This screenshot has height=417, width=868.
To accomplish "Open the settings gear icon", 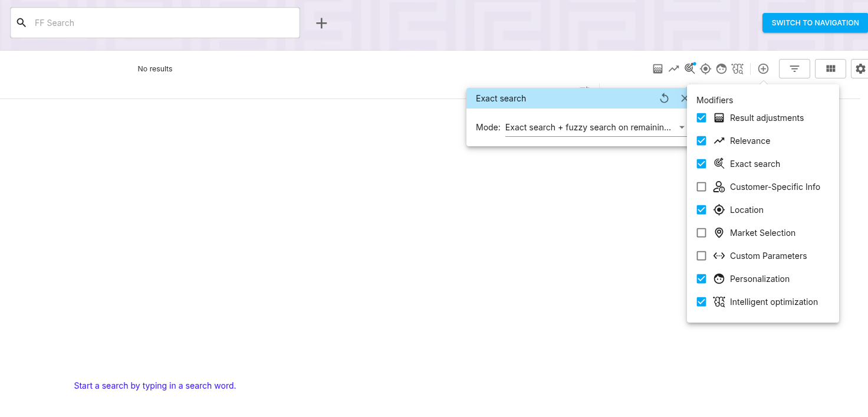I will coord(860,69).
